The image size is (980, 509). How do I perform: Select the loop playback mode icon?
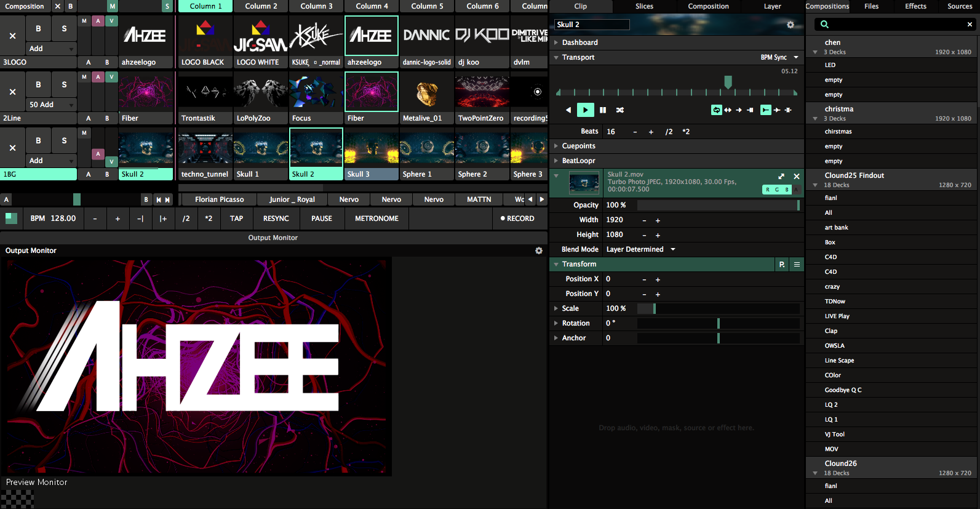717,110
